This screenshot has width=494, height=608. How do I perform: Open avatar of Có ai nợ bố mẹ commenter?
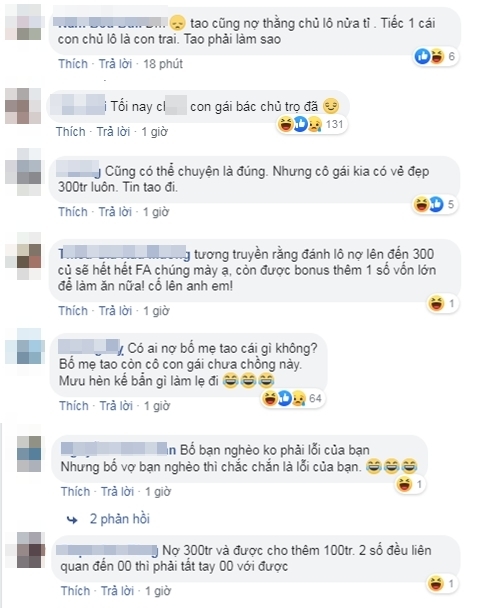(x=23, y=346)
